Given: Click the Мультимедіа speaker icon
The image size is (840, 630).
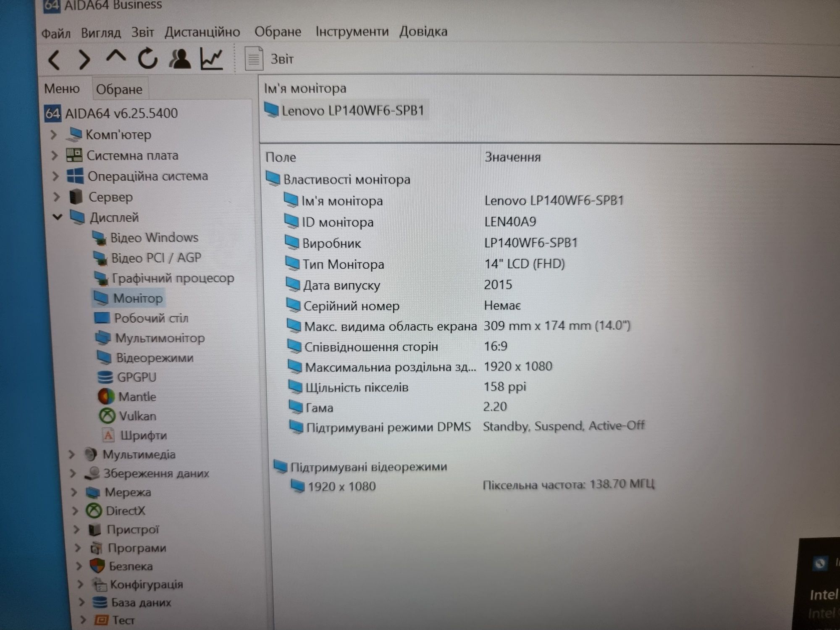Looking at the screenshot, I should [90, 454].
